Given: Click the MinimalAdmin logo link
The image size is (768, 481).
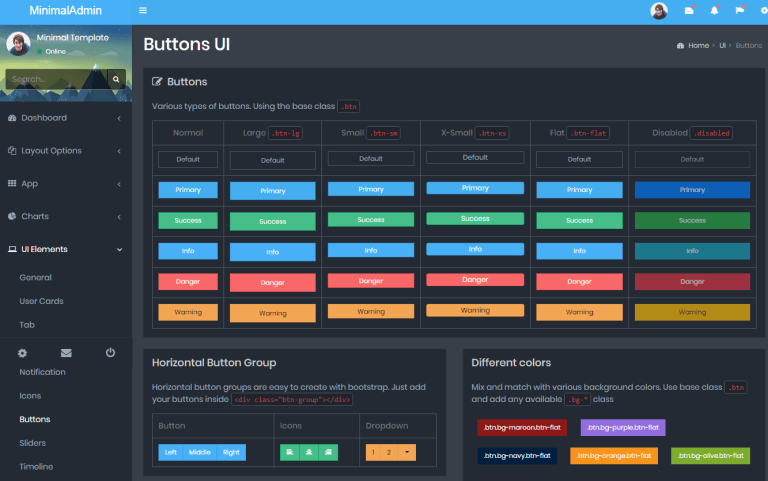Looking at the screenshot, I should click(x=66, y=10).
